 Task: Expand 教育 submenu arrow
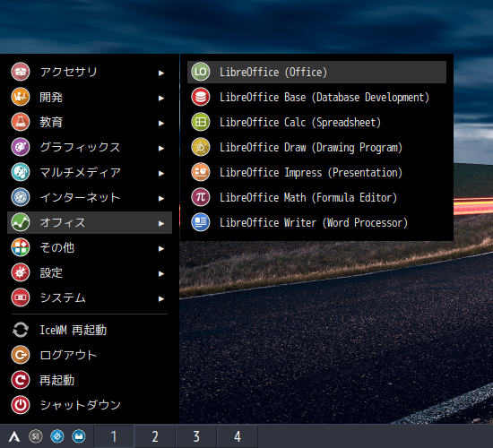[x=161, y=124]
